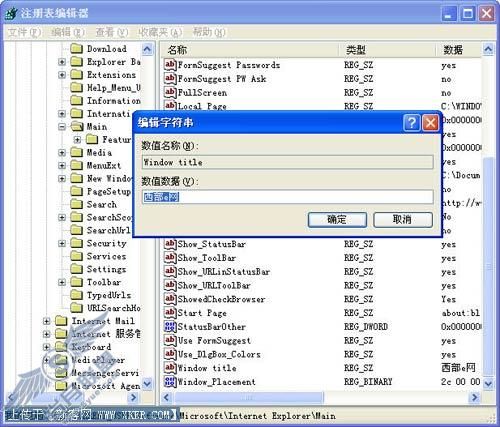The width and height of the screenshot is (500, 427).
Task: Open the 编辑(E) menu
Action: coord(68,32)
